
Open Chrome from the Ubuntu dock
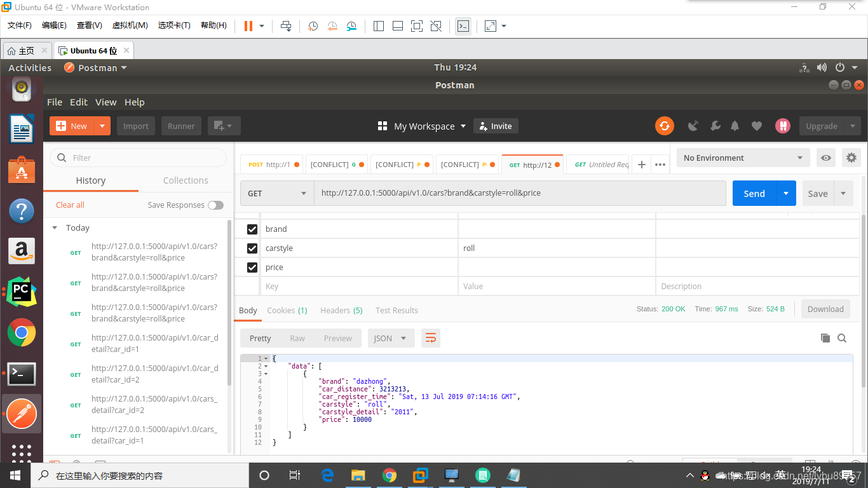[x=22, y=332]
